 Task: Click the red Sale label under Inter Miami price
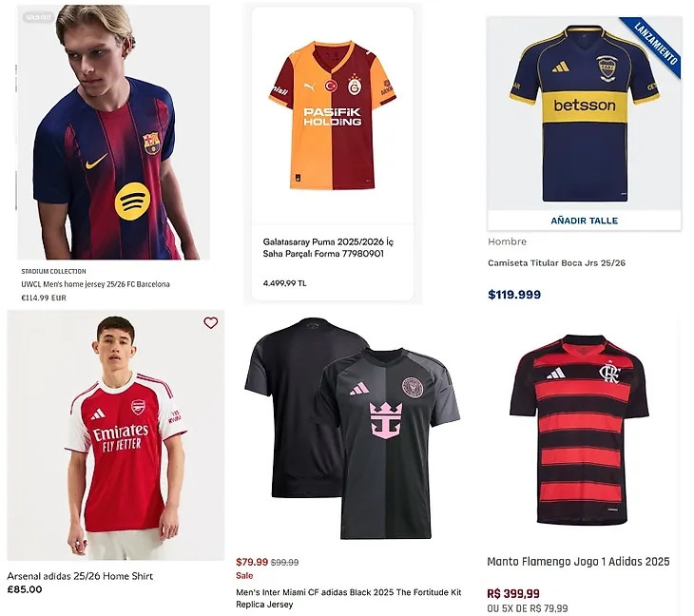coord(244,576)
